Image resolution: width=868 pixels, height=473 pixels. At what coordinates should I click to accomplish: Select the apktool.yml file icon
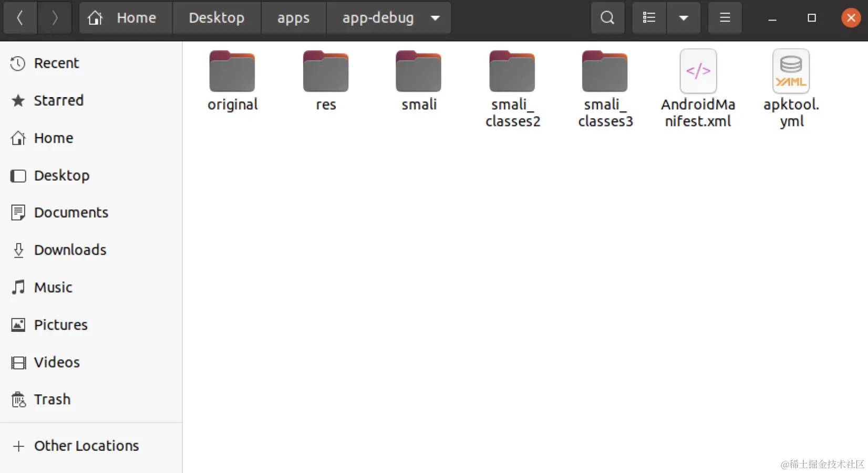791,71
